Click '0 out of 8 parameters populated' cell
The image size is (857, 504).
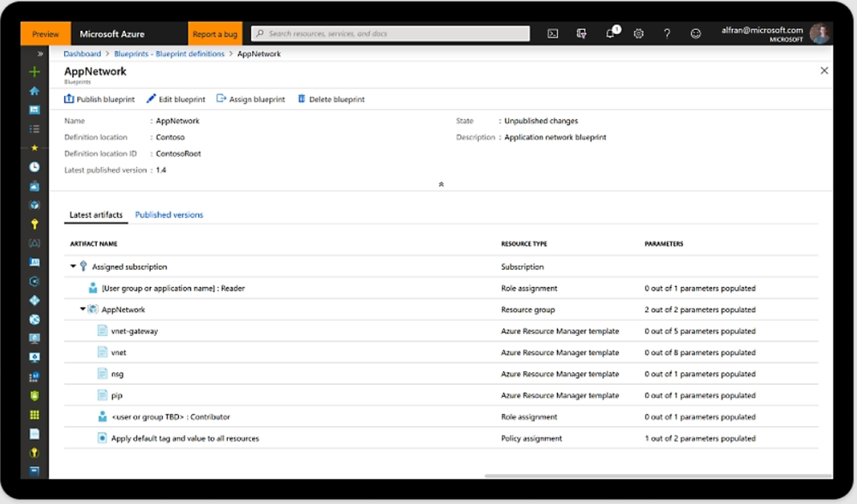tap(699, 352)
